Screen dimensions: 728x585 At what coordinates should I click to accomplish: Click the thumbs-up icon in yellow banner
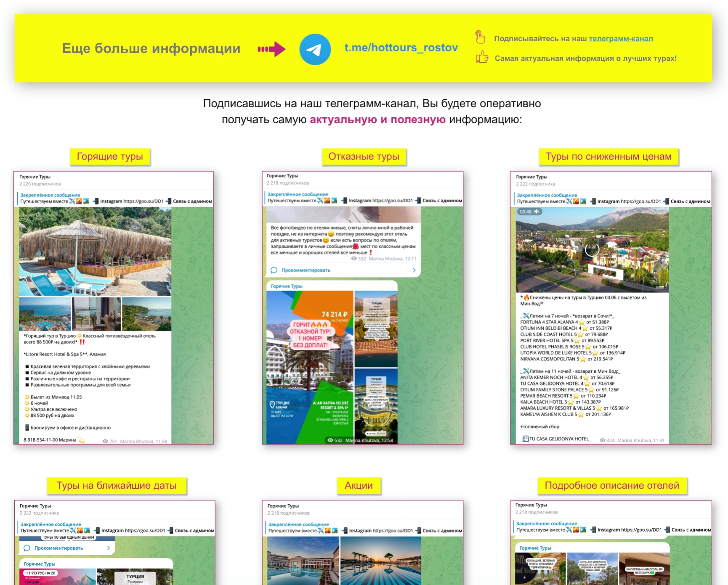point(482,57)
